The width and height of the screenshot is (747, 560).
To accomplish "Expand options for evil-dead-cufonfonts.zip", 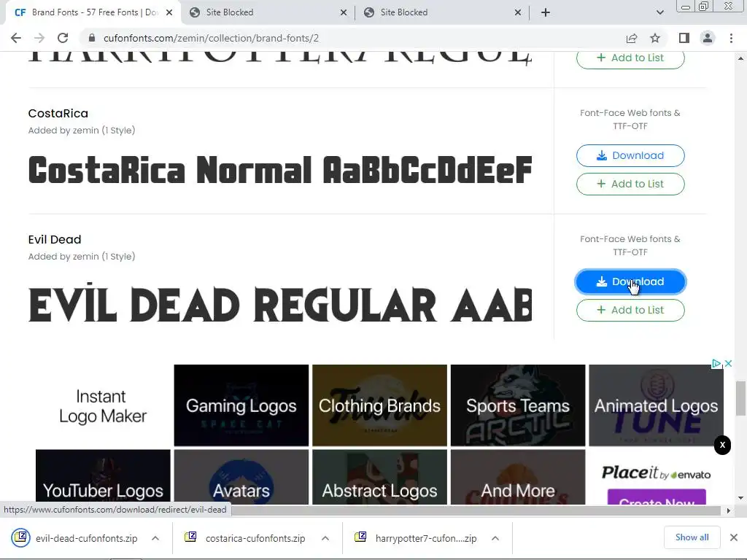I will [155, 539].
